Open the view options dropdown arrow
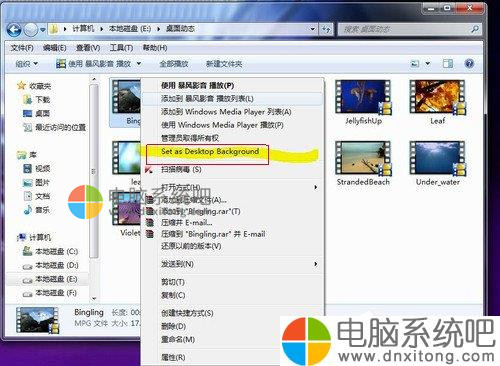This screenshot has width=500, height=366. (x=428, y=63)
